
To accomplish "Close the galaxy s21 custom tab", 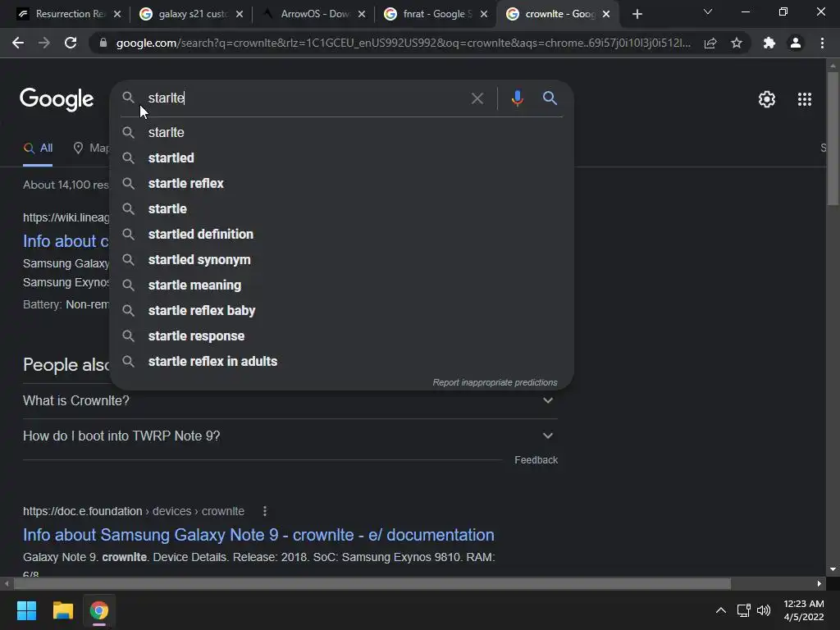I will pos(240,14).
